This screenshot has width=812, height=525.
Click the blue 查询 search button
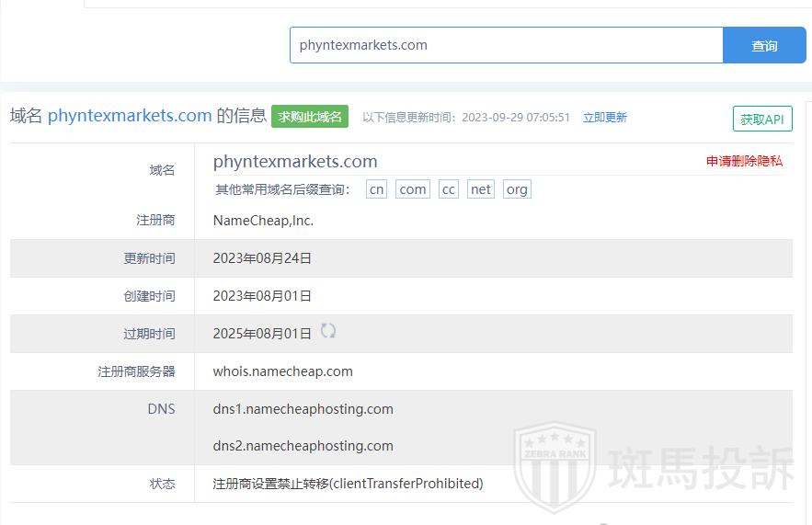pos(764,45)
